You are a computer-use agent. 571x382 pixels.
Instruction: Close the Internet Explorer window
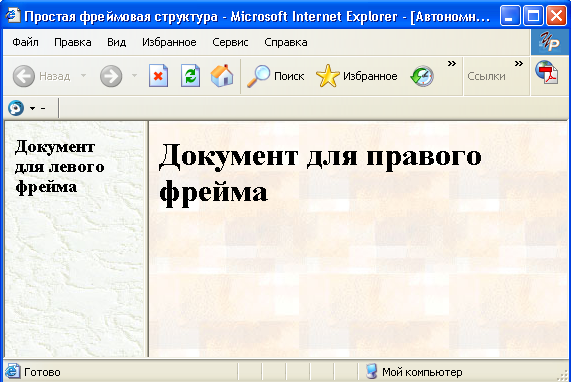click(556, 16)
